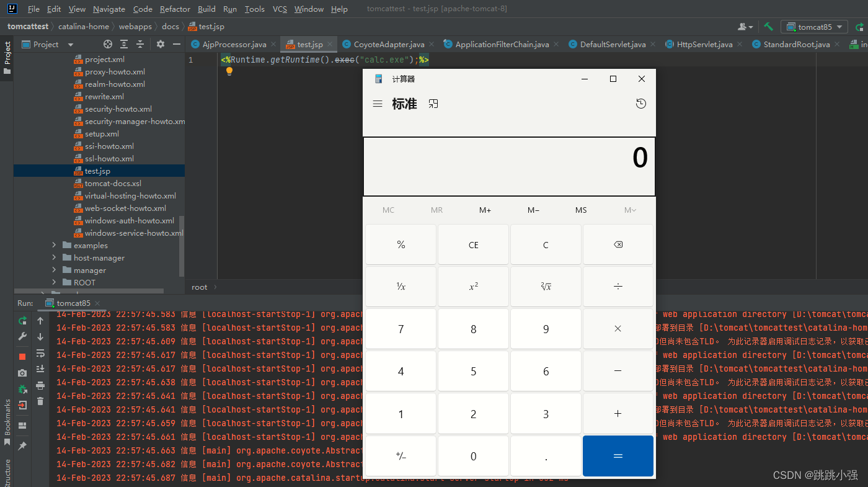Screen dimensions: 868x487
Task: Expand ROOT folder
Action: pyautogui.click(x=55, y=282)
